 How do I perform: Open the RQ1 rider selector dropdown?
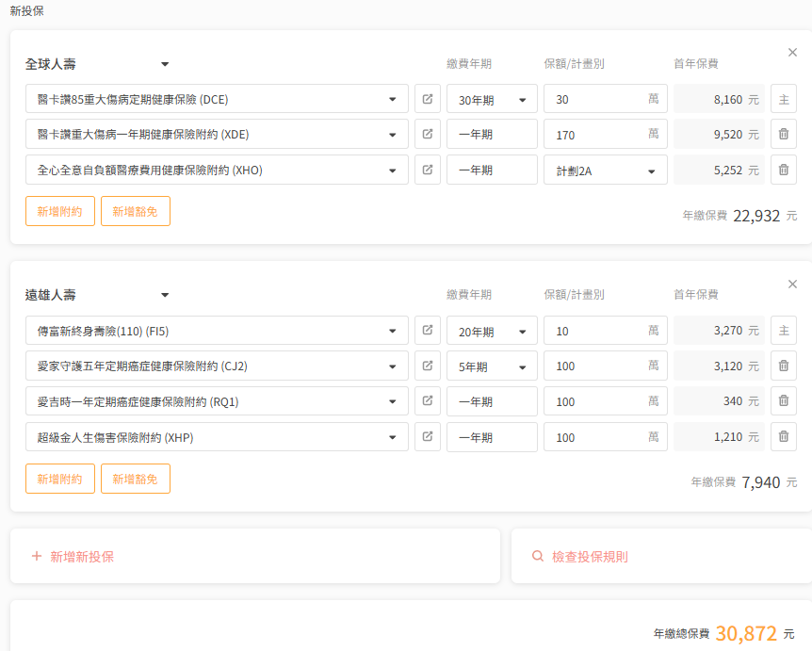[217, 400]
